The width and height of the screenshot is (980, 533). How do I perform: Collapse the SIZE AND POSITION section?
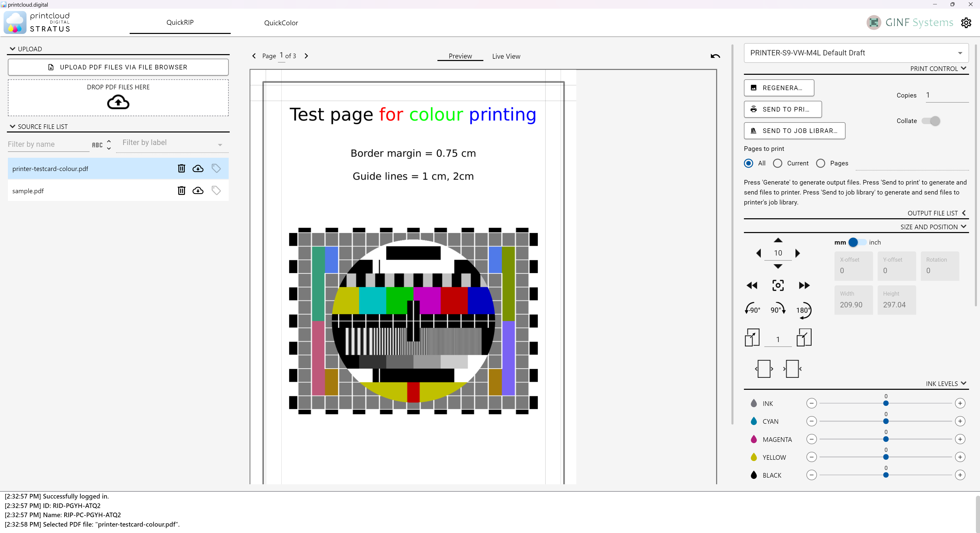[963, 227]
